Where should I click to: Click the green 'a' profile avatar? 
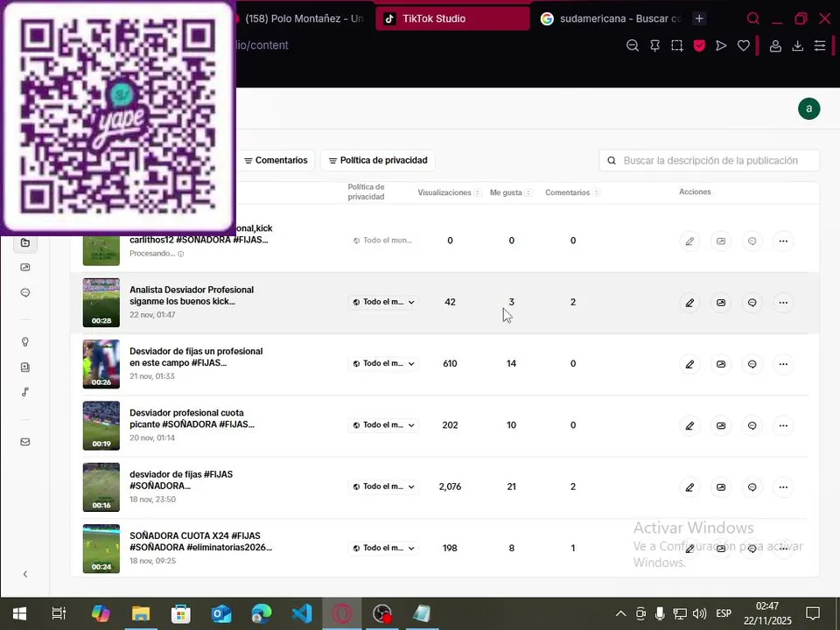pyautogui.click(x=808, y=108)
